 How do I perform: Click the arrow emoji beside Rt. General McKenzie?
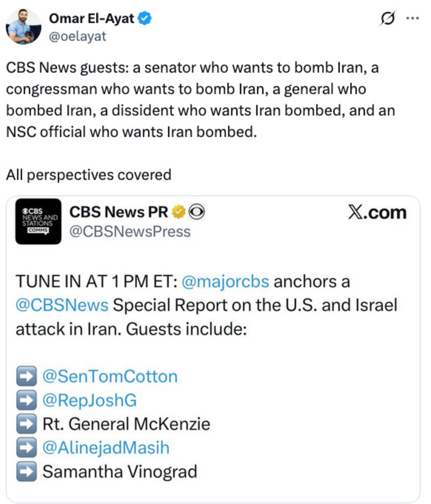pos(26,424)
